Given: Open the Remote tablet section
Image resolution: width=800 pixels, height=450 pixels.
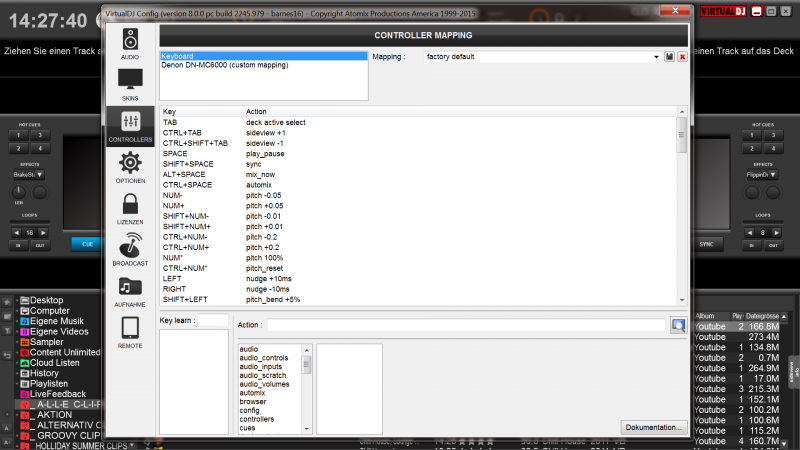Looking at the screenshot, I should pyautogui.click(x=130, y=332).
